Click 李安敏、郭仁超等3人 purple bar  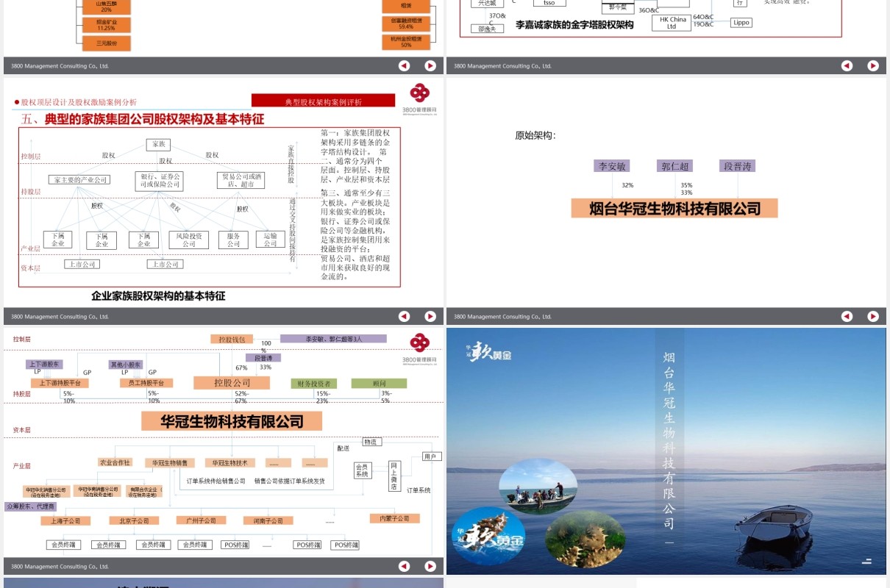click(x=334, y=339)
